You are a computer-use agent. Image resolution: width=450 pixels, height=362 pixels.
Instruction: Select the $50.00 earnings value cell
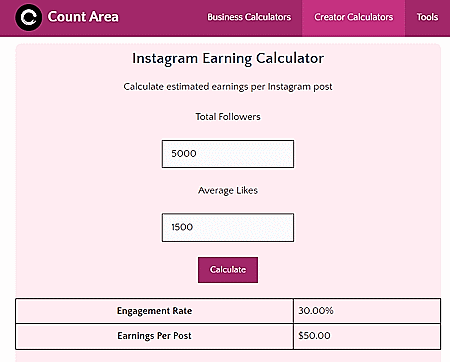[x=367, y=336]
